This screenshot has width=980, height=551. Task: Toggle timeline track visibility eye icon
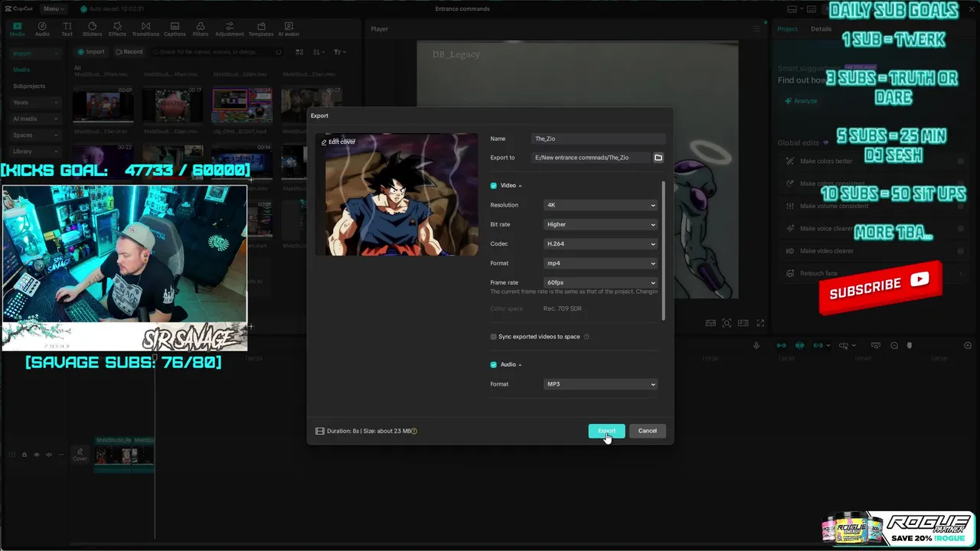(x=36, y=455)
